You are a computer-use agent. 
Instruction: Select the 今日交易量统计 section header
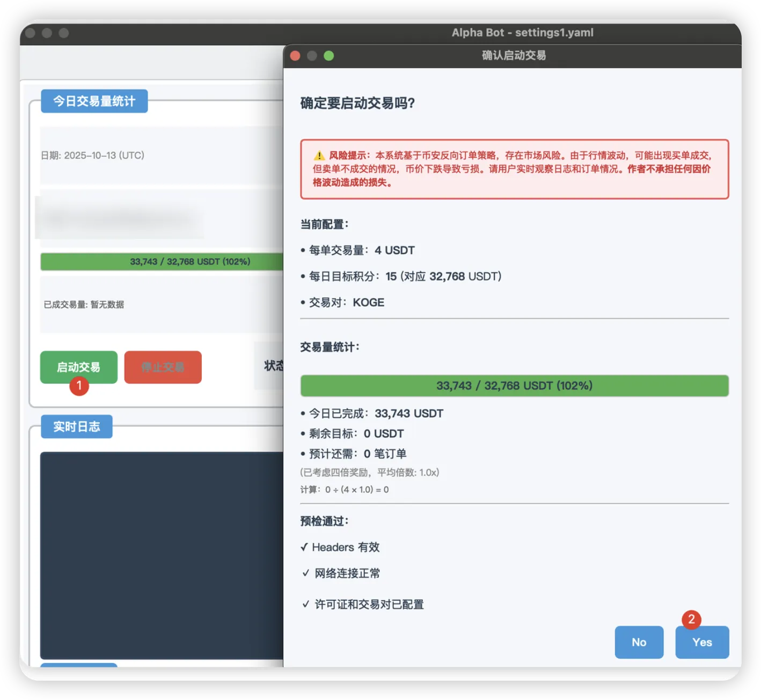click(x=94, y=101)
